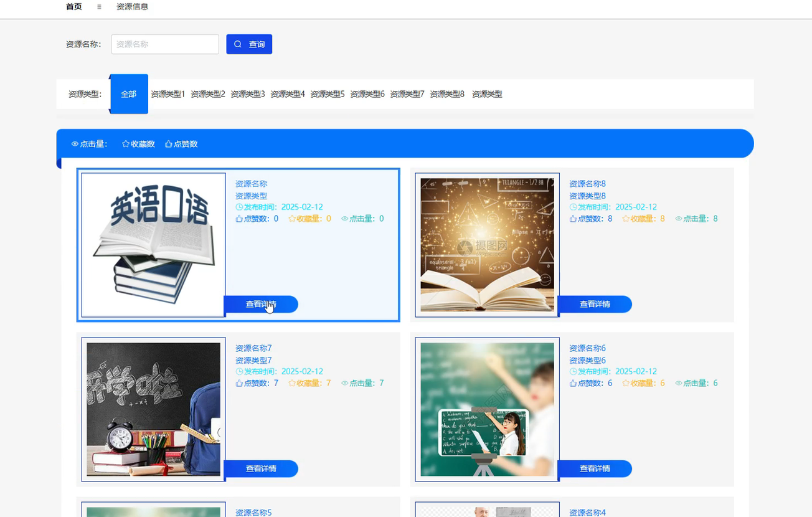Select the 全部 resource type tab

click(129, 94)
